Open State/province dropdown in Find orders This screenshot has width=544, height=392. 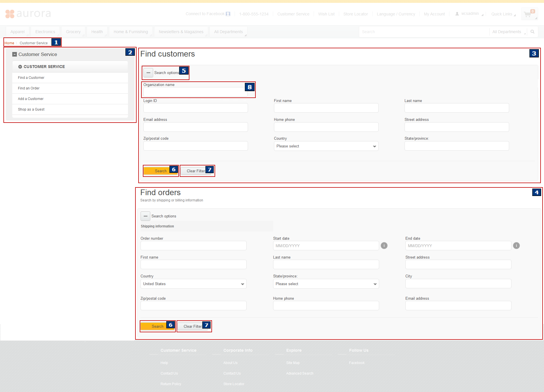[x=326, y=284]
